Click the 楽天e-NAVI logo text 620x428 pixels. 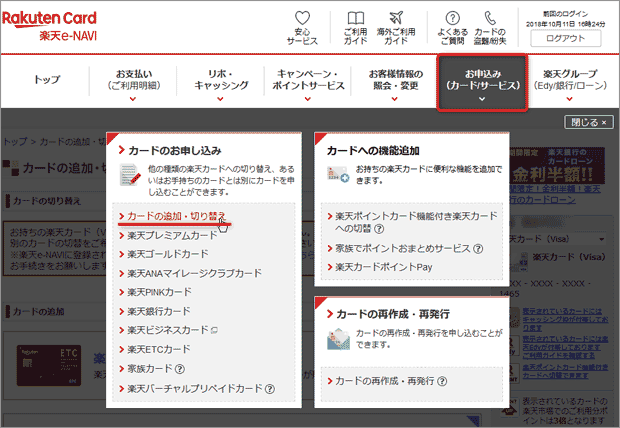68,36
